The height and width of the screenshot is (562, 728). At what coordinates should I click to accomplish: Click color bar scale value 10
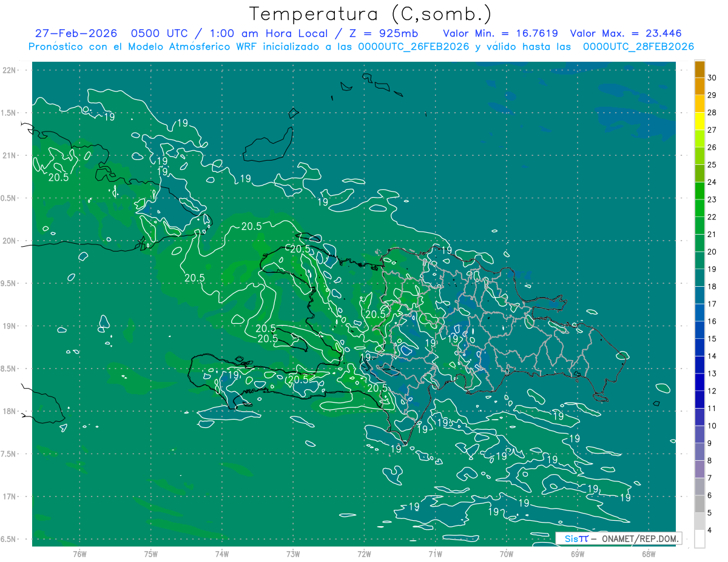[712, 426]
